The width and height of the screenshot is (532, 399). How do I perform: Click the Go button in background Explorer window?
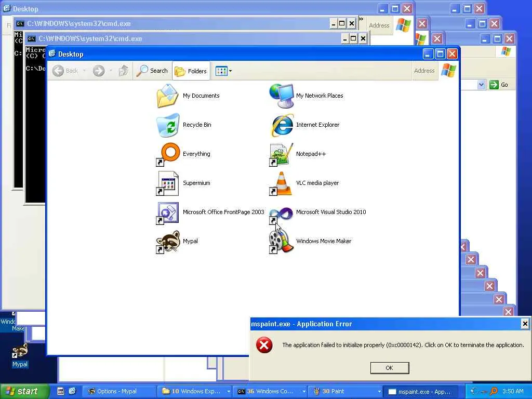499,85
